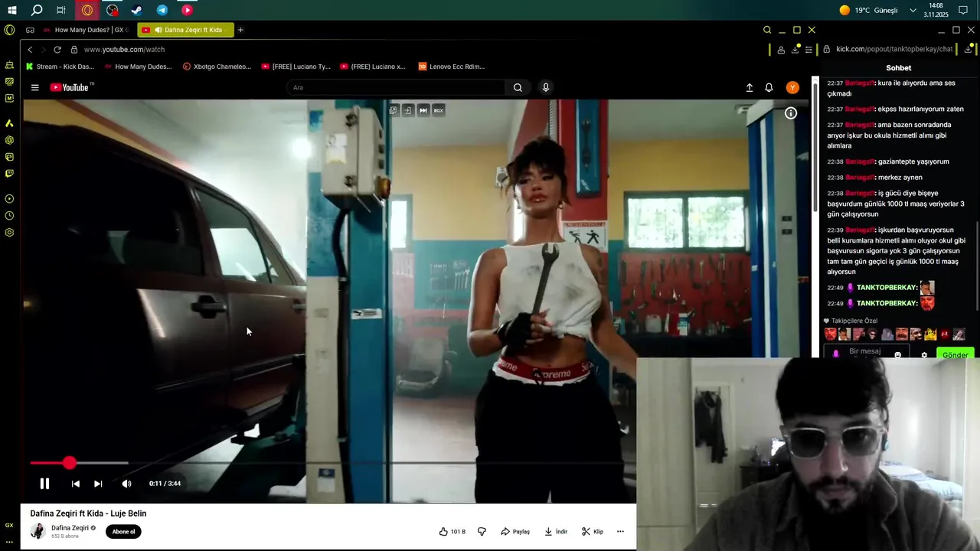Open a new browser tab plus
Image resolution: width=980 pixels, height=551 pixels.
click(x=240, y=30)
